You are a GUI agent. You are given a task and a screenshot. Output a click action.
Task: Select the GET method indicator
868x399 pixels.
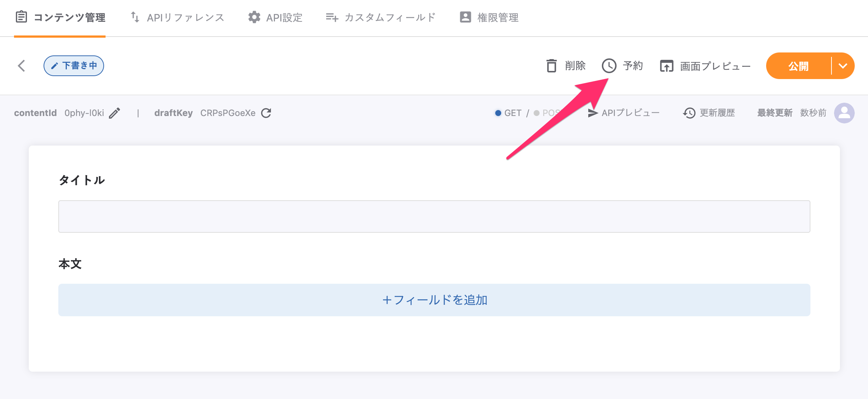click(x=508, y=113)
